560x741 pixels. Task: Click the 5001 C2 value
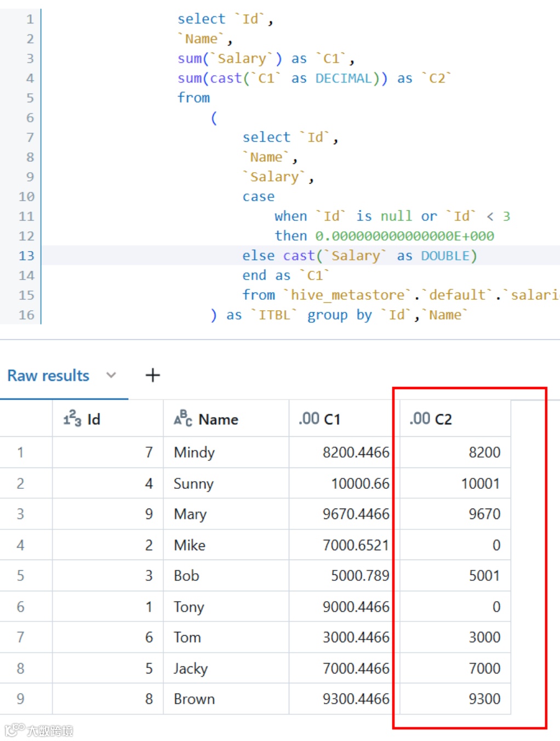click(x=484, y=575)
